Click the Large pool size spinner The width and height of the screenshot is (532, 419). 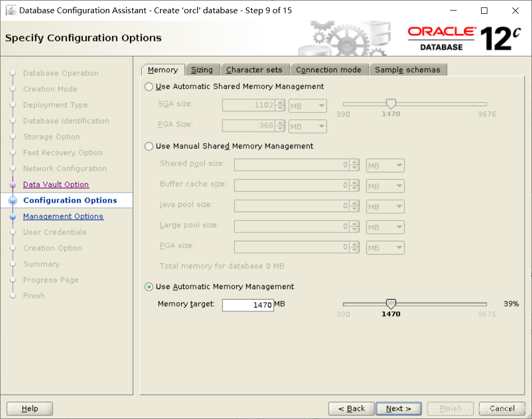(355, 226)
